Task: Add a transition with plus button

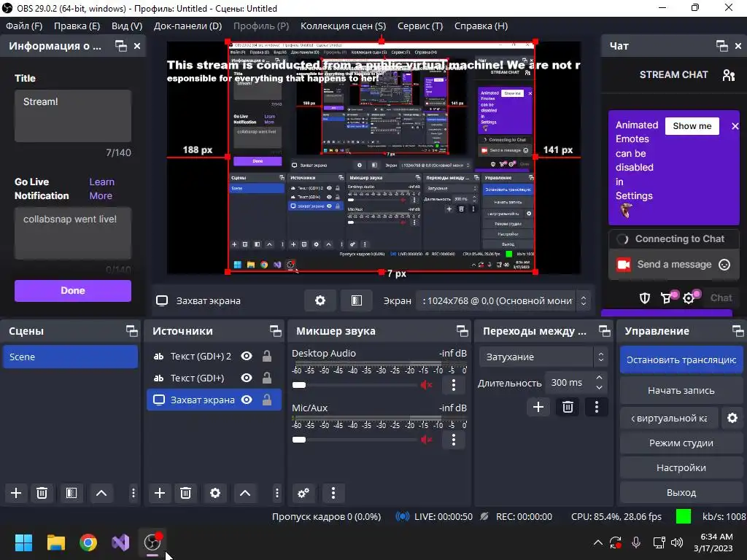Action: (538, 407)
